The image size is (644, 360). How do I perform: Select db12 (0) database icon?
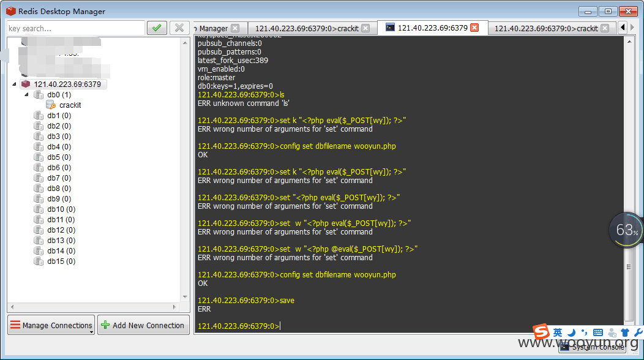(39, 230)
